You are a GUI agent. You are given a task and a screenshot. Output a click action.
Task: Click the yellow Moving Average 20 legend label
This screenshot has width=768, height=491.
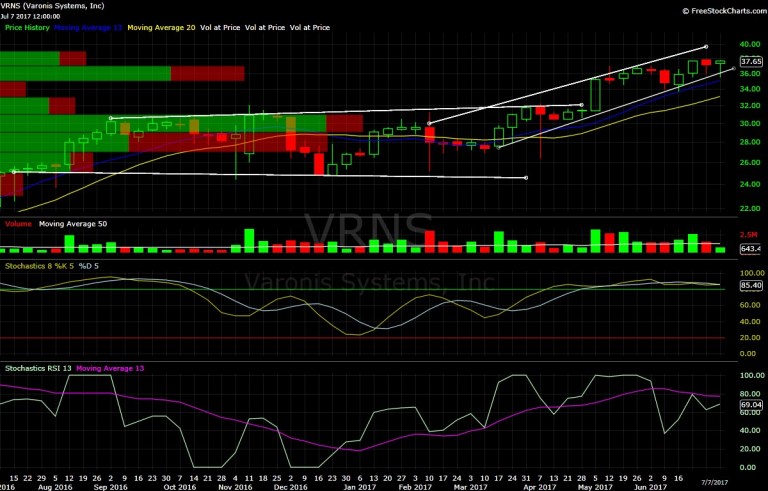pos(161,27)
